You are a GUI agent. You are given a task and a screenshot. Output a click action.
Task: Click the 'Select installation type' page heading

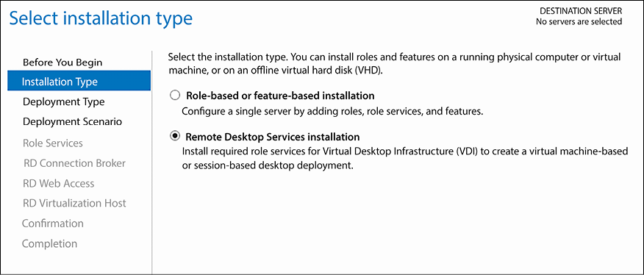click(101, 19)
